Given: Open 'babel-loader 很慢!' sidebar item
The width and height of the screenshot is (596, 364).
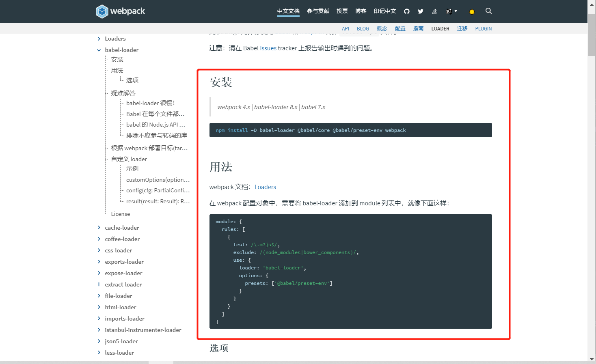Looking at the screenshot, I should [x=150, y=103].
